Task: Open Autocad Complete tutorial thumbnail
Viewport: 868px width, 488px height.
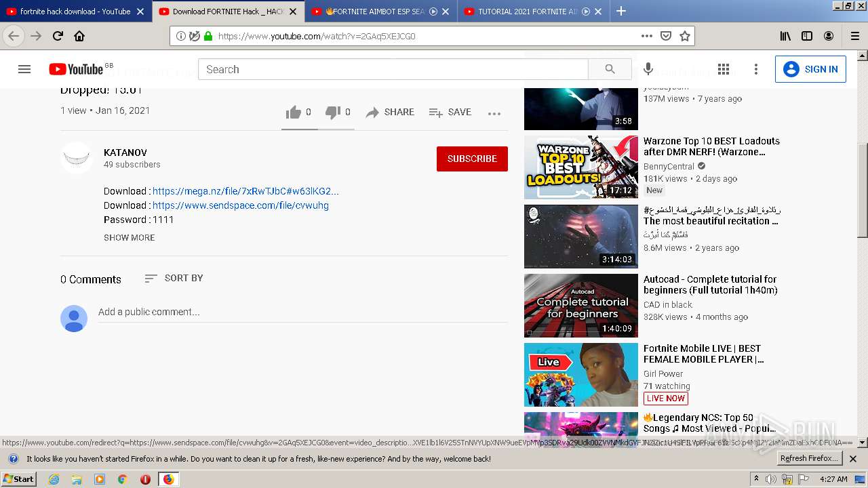Action: 581,305
